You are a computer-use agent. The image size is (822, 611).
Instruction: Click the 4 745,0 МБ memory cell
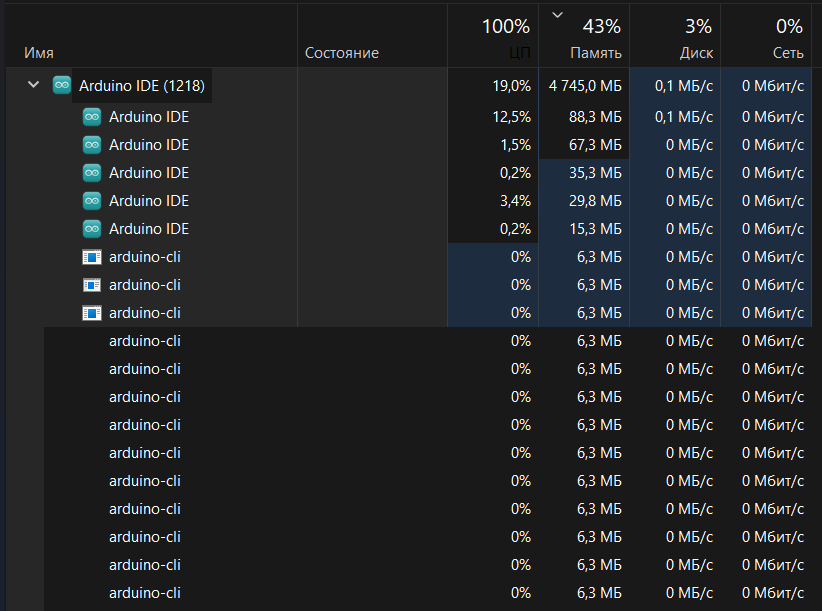click(x=585, y=86)
